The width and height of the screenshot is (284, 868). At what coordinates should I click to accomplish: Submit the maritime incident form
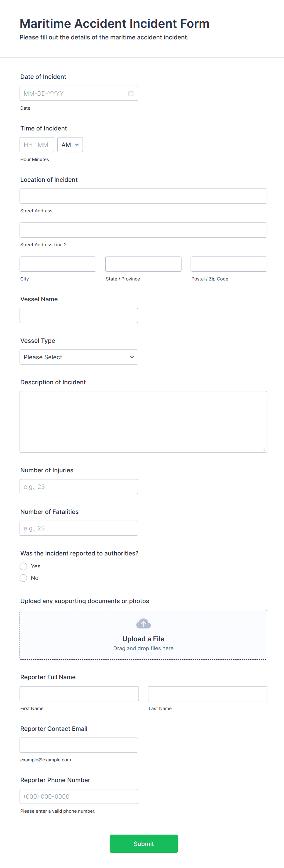pos(144,844)
